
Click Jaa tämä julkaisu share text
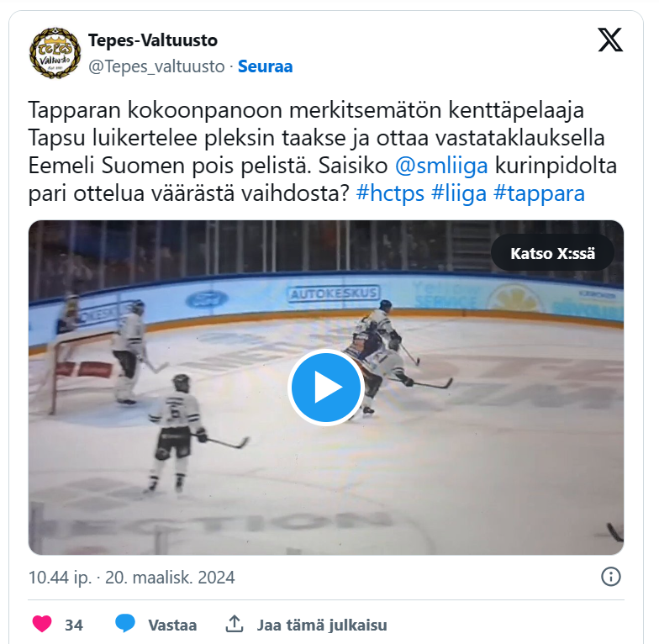click(322, 625)
